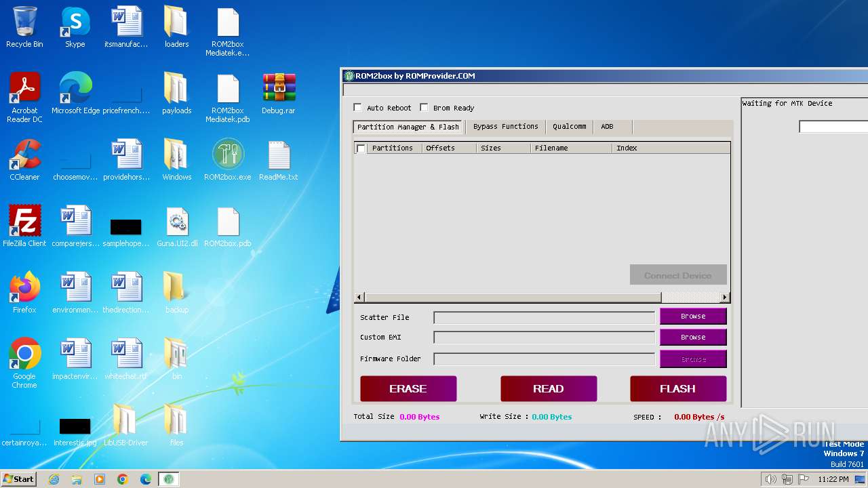
Task: Switch to Partition Manager & Flash tab
Action: pyautogui.click(x=408, y=127)
